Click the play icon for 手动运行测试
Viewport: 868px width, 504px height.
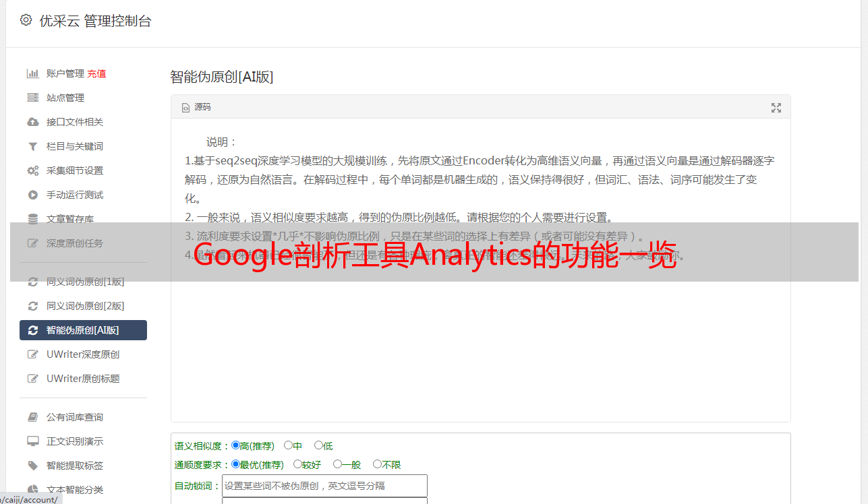tap(32, 195)
